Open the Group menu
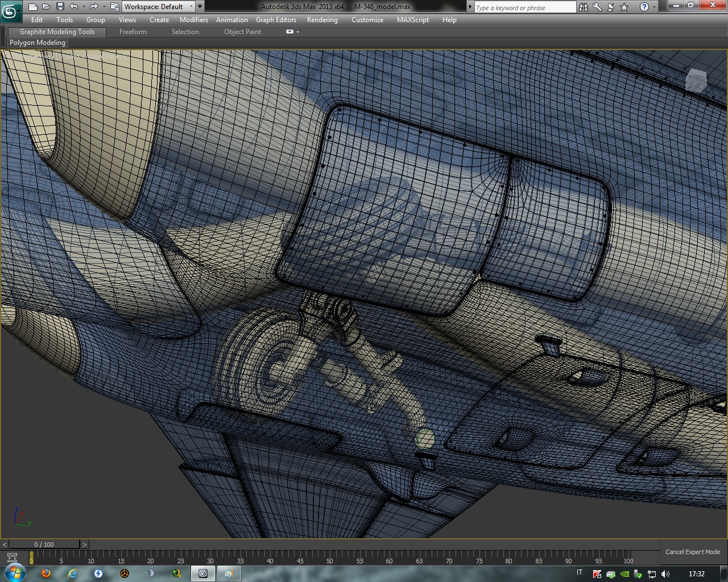The width and height of the screenshot is (728, 582). [x=96, y=20]
